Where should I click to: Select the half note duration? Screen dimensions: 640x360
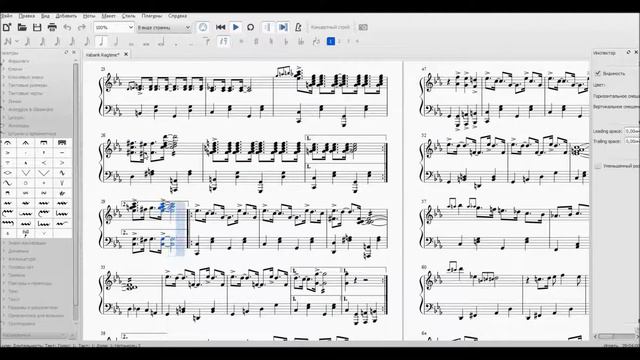(x=116, y=41)
